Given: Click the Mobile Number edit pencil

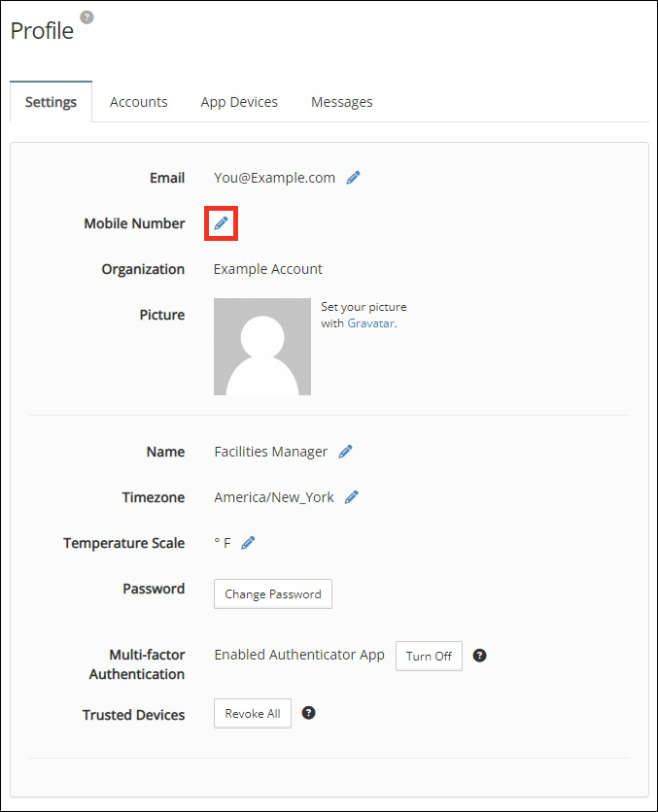Looking at the screenshot, I should click(x=222, y=223).
